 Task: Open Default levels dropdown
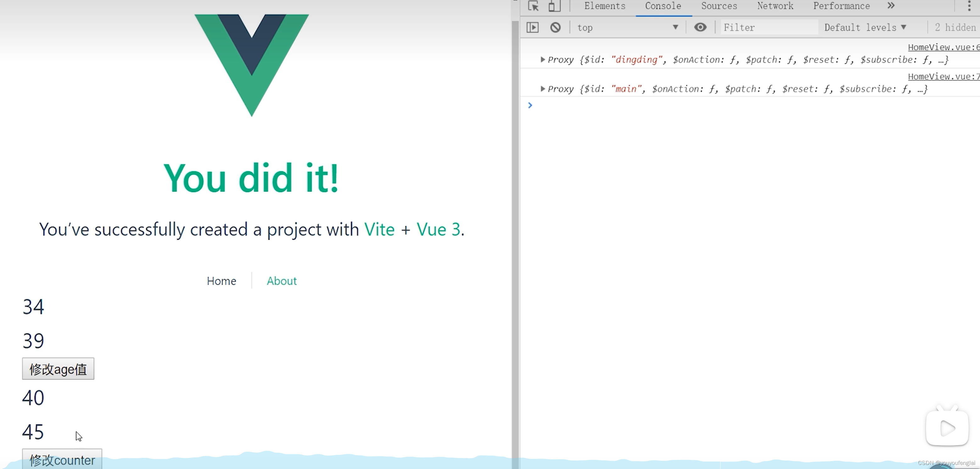pos(865,27)
